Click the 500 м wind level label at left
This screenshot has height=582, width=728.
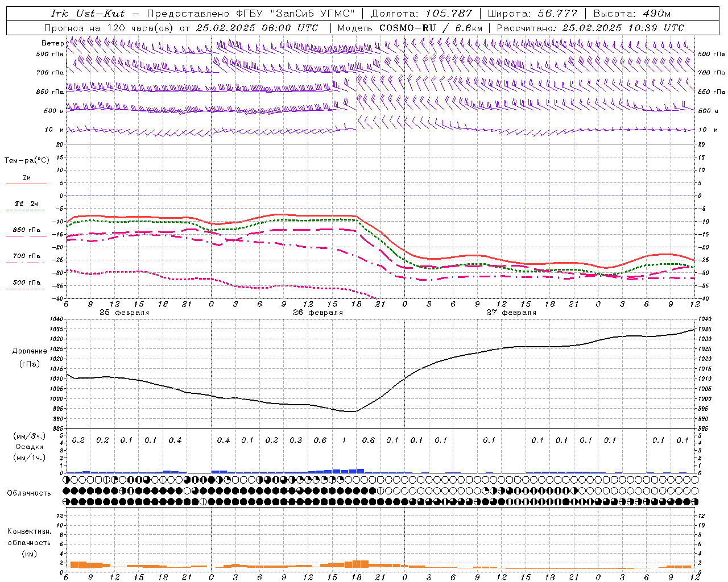click(54, 111)
